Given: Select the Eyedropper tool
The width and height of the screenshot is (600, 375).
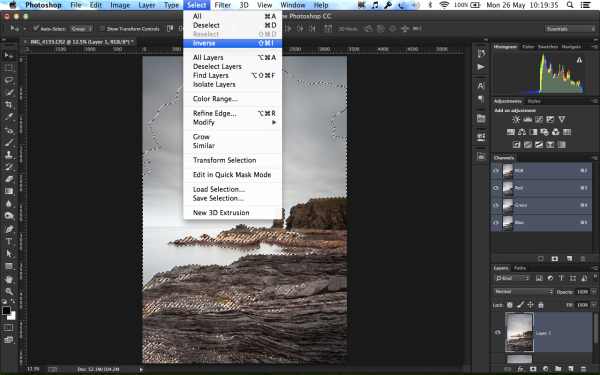Looking at the screenshot, I should point(9,117).
